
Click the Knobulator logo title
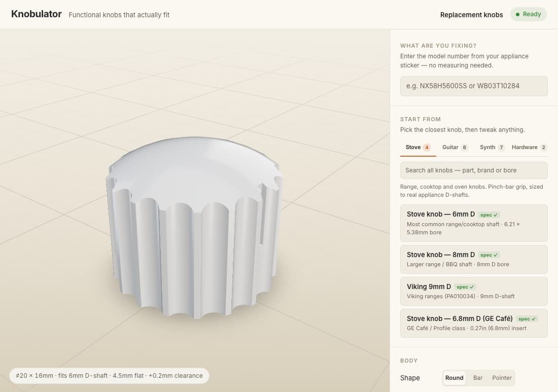click(37, 14)
